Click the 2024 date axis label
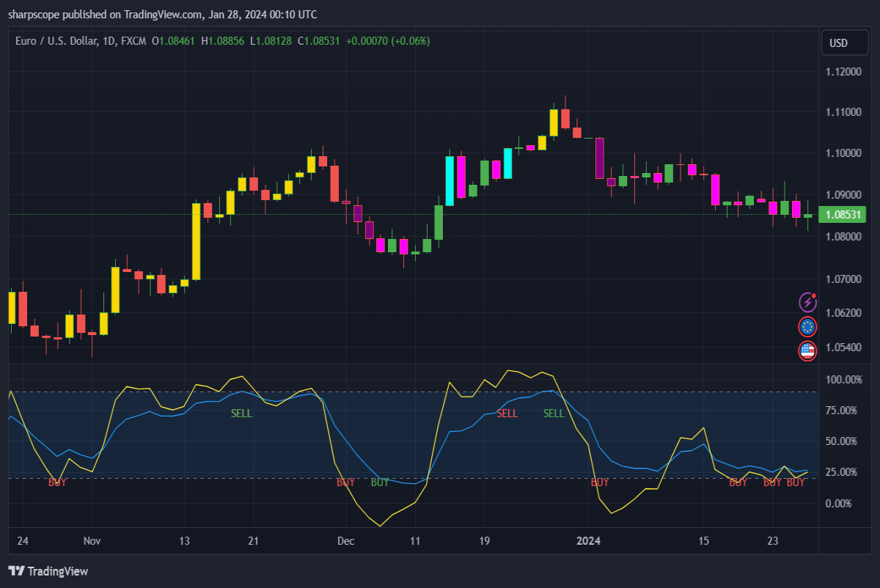The width and height of the screenshot is (880, 588). click(x=588, y=541)
